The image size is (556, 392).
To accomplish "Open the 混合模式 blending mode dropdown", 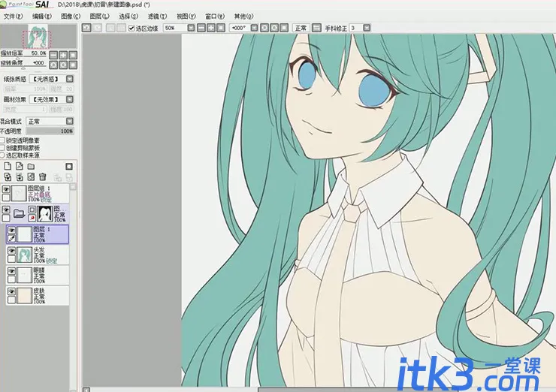I will (70, 121).
